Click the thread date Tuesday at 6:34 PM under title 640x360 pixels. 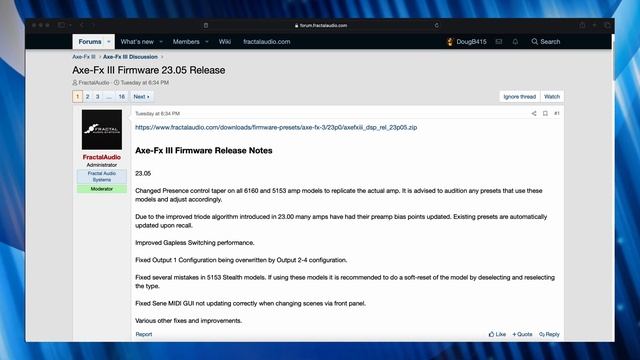(144, 82)
